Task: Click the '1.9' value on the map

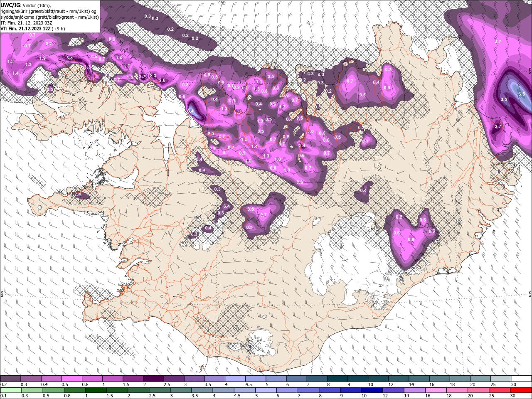Action: (x=42, y=58)
